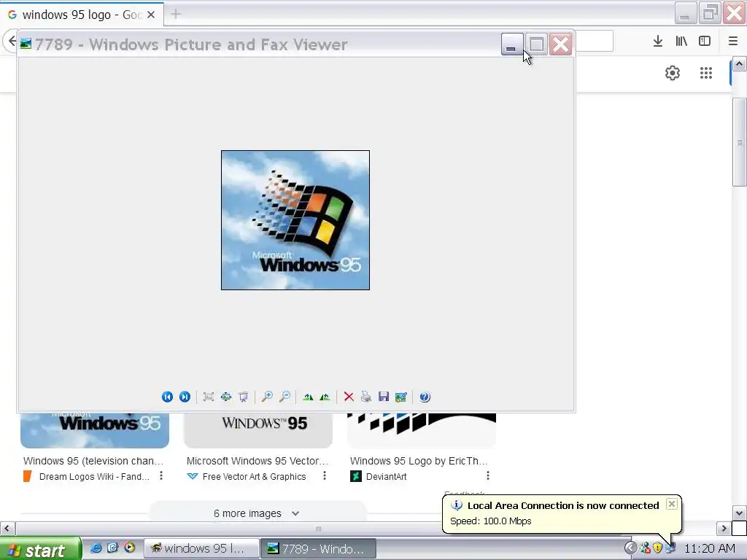Click DeviantArt source label
Image resolution: width=747 pixels, height=560 pixels.
pyautogui.click(x=387, y=476)
